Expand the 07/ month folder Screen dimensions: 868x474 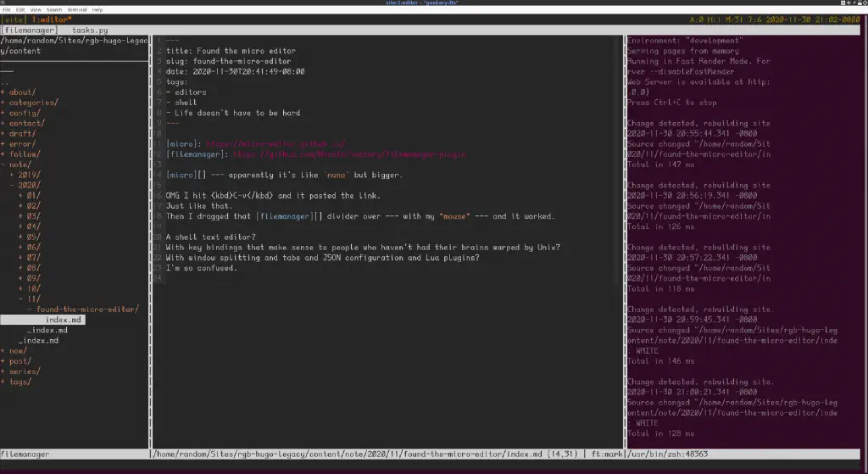point(30,258)
